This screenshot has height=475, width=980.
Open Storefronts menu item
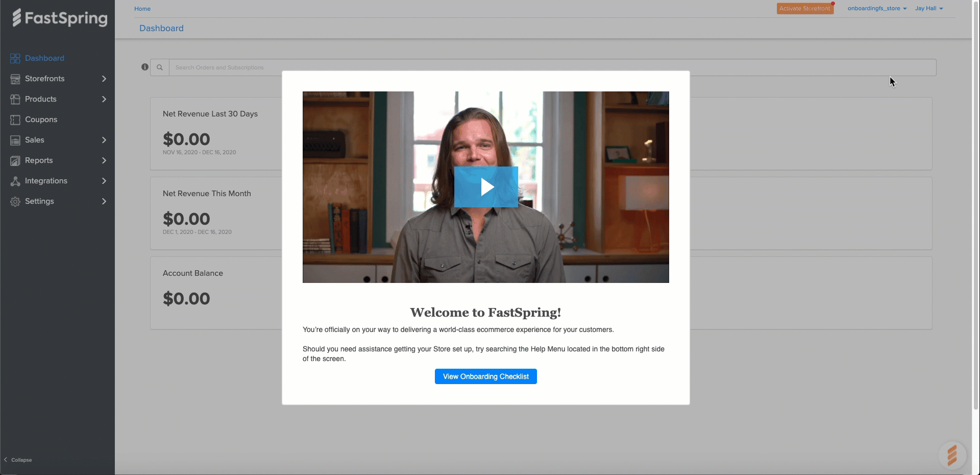45,79
